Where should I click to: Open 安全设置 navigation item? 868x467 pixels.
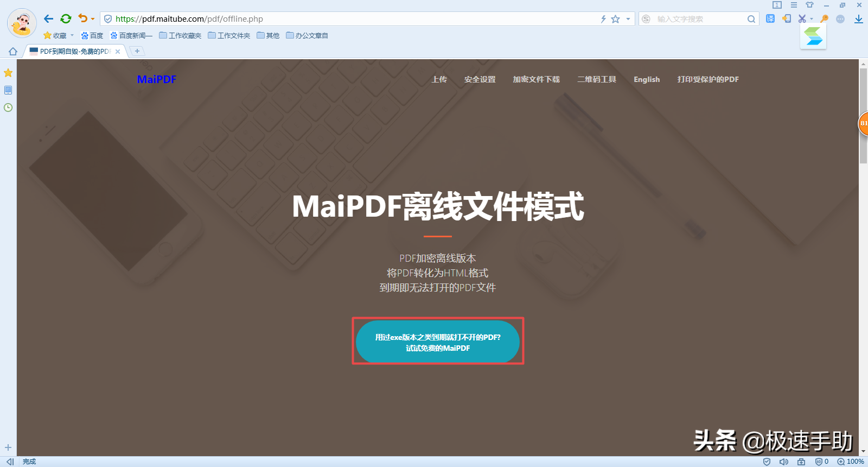480,79
